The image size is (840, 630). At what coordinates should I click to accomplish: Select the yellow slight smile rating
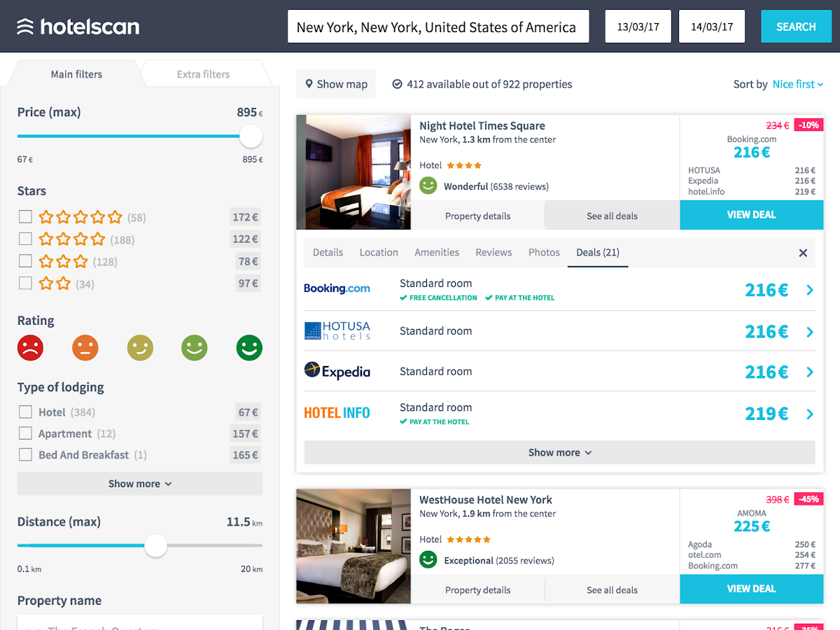140,348
